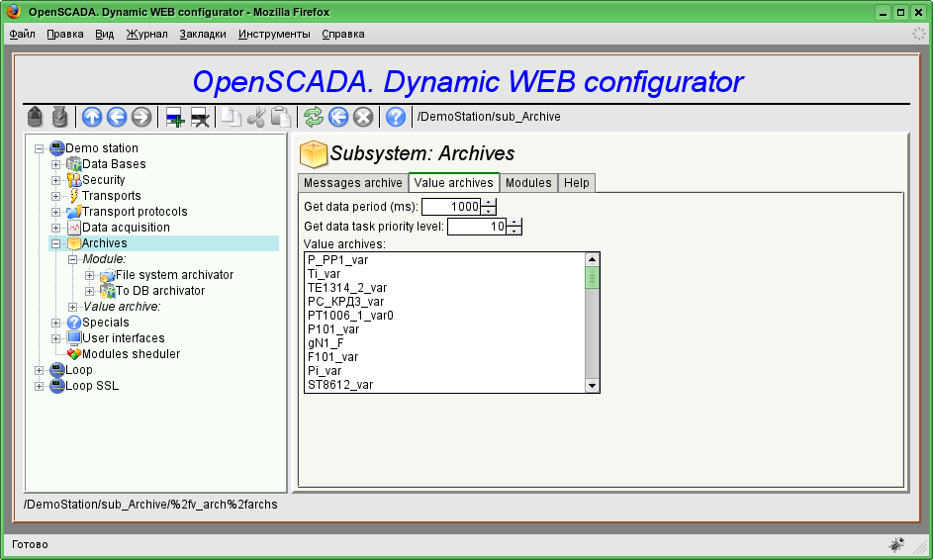
Task: Click the To DB archivator icon
Action: [x=107, y=291]
